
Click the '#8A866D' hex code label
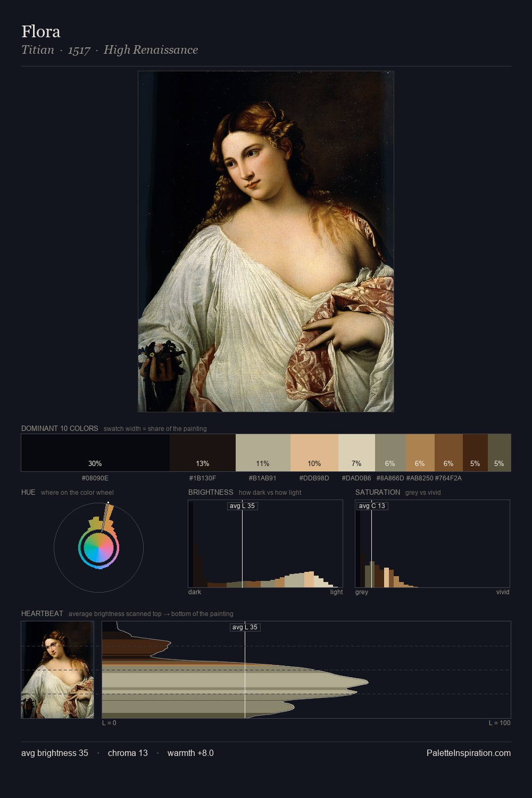click(390, 478)
